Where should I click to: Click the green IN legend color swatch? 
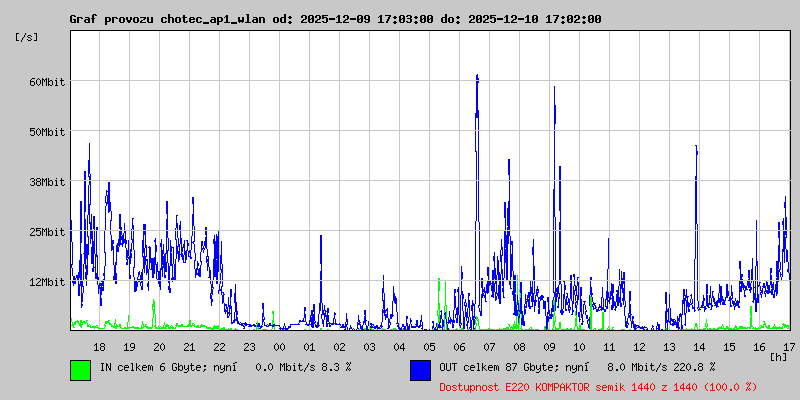(81, 370)
